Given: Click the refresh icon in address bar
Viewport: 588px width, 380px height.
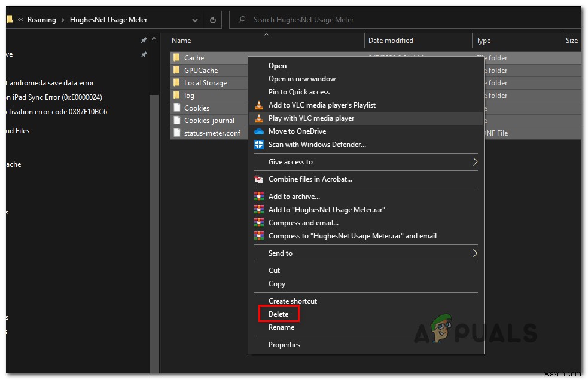Looking at the screenshot, I should (x=213, y=20).
